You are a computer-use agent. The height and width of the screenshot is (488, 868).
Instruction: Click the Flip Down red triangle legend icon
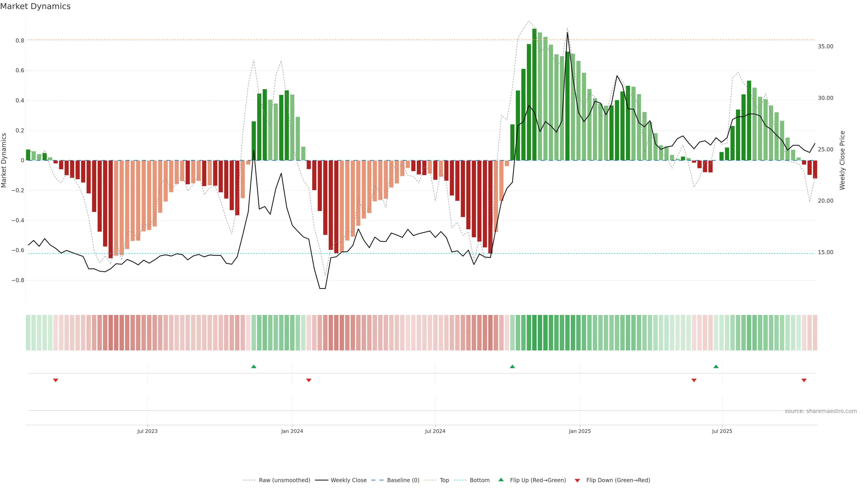pos(577,480)
